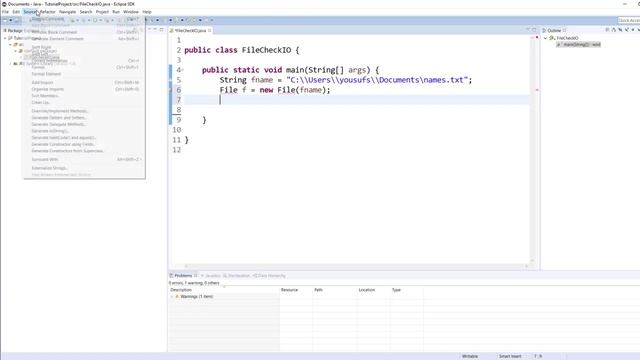Choose Remove Block Comment entry
The image size is (640, 360).
pyautogui.click(x=84, y=32)
